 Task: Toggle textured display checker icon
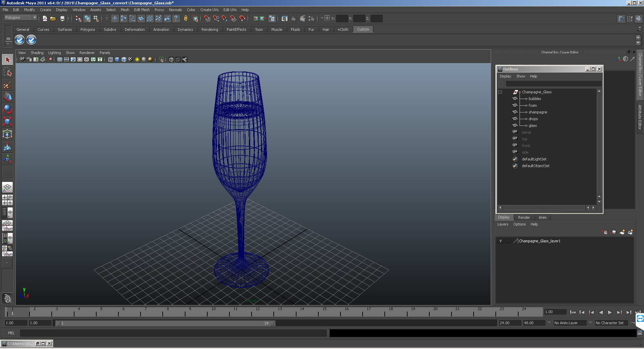coord(130,59)
